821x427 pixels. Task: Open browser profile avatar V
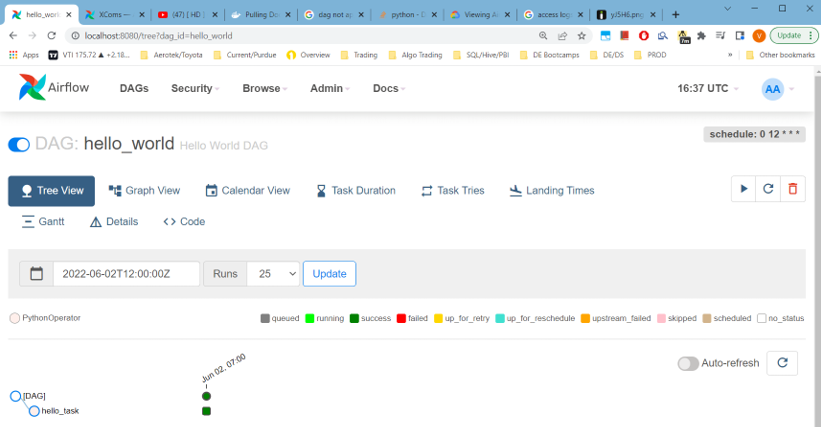pos(759,36)
